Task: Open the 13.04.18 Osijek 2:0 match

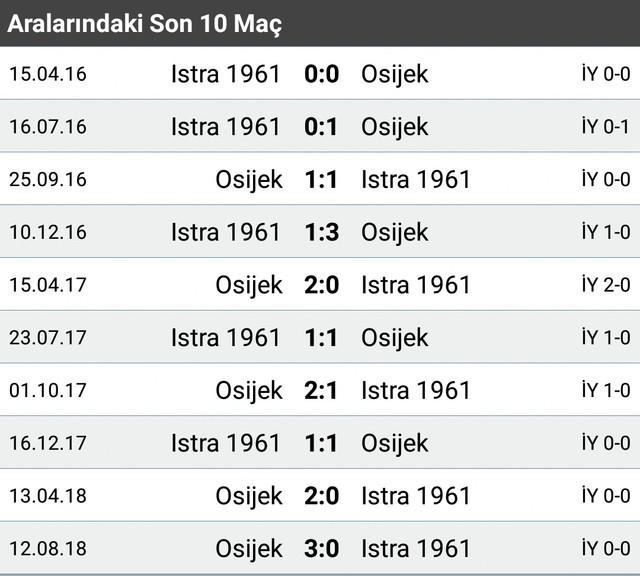Action: pos(320,495)
